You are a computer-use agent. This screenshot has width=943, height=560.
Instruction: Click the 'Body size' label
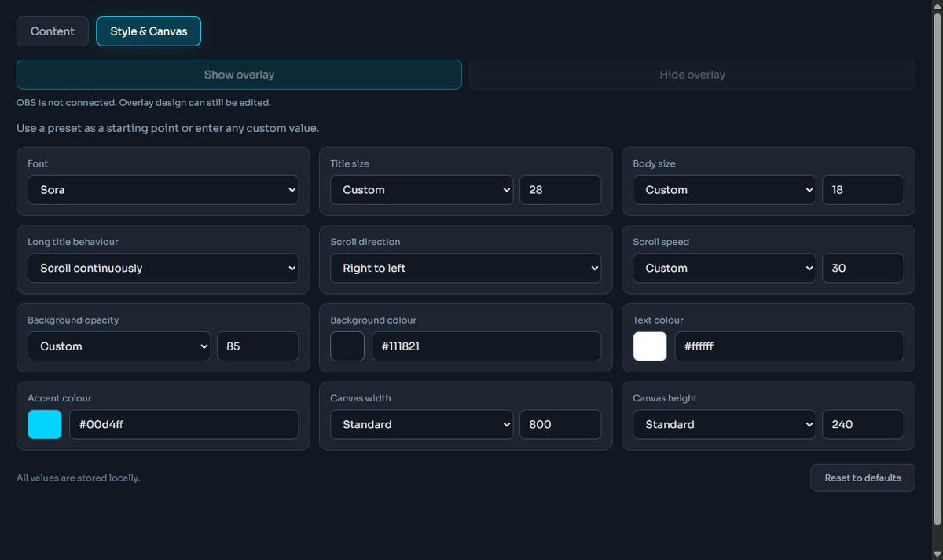(654, 163)
